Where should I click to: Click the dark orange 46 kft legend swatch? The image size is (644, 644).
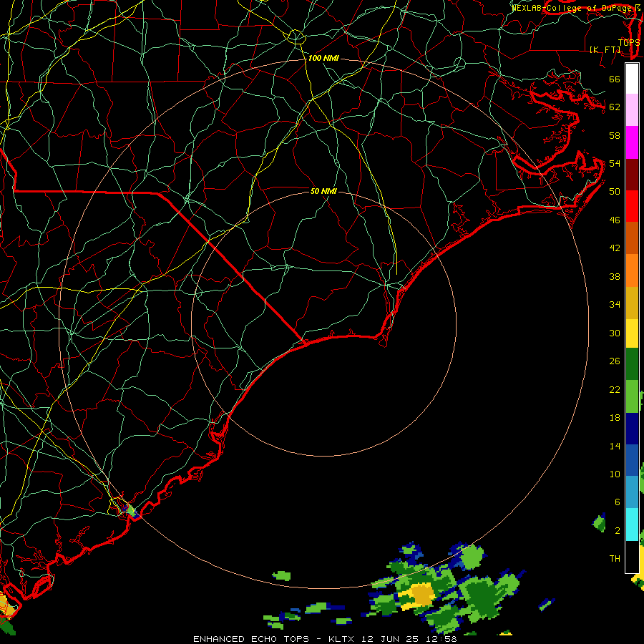pos(632,238)
